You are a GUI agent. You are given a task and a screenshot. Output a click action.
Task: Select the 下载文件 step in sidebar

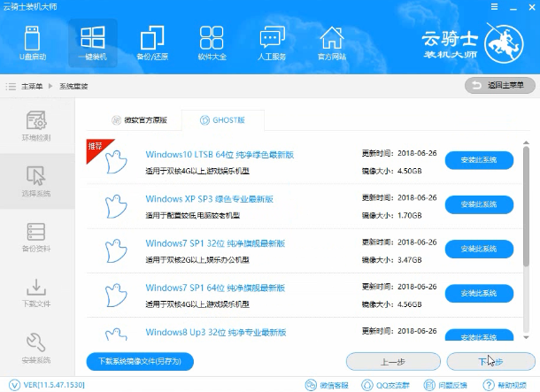[x=36, y=293]
